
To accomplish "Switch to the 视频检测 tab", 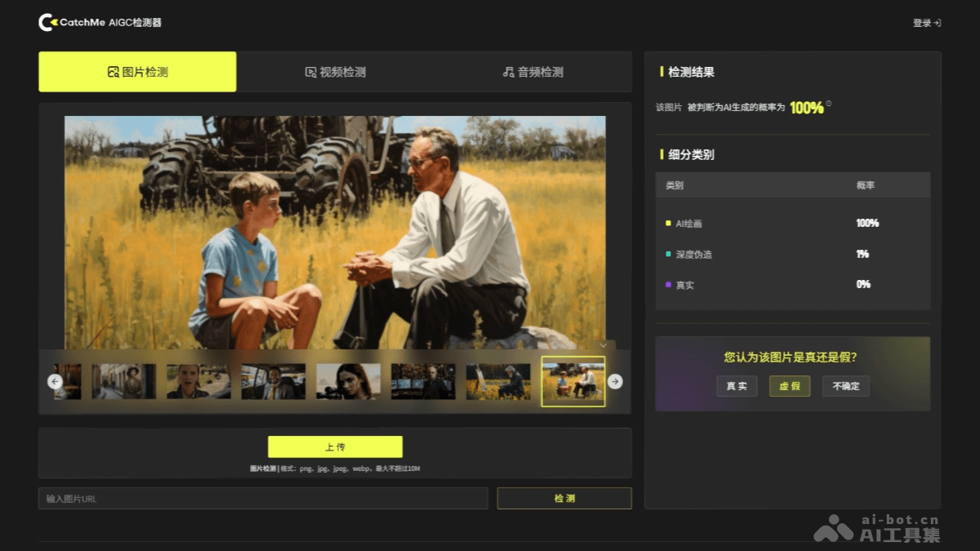I will tap(334, 71).
